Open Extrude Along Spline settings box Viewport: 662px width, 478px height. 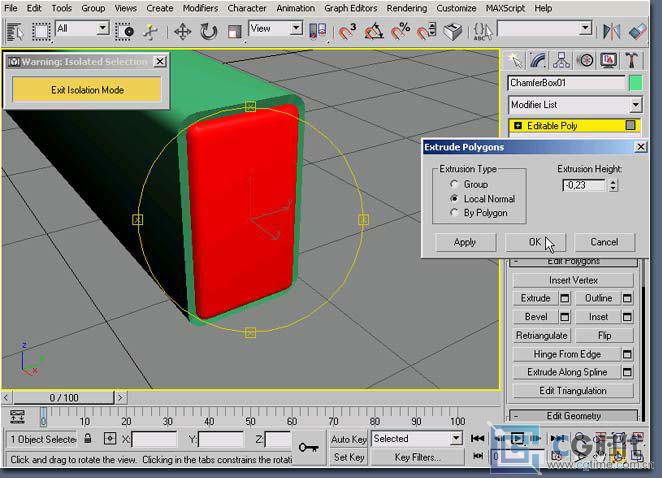tap(627, 372)
